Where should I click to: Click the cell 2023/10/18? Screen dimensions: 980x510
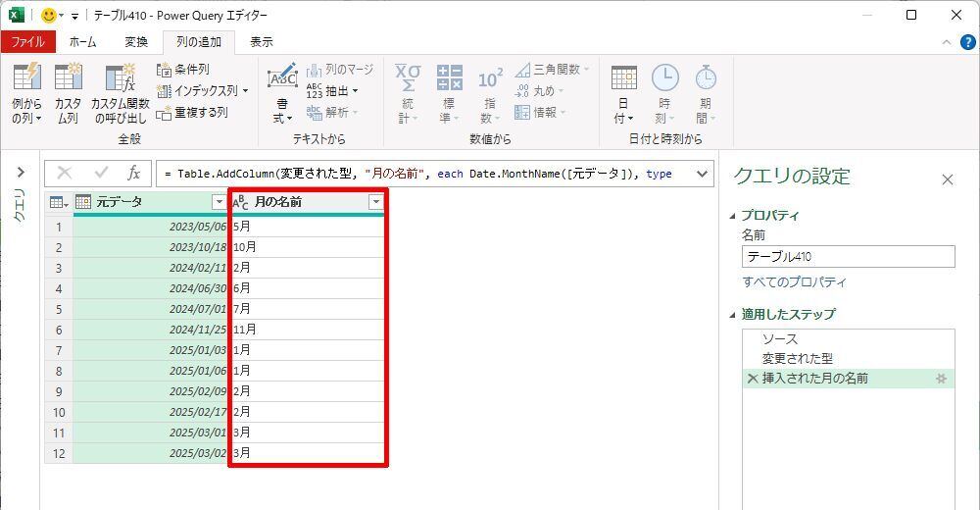pyautogui.click(x=151, y=247)
